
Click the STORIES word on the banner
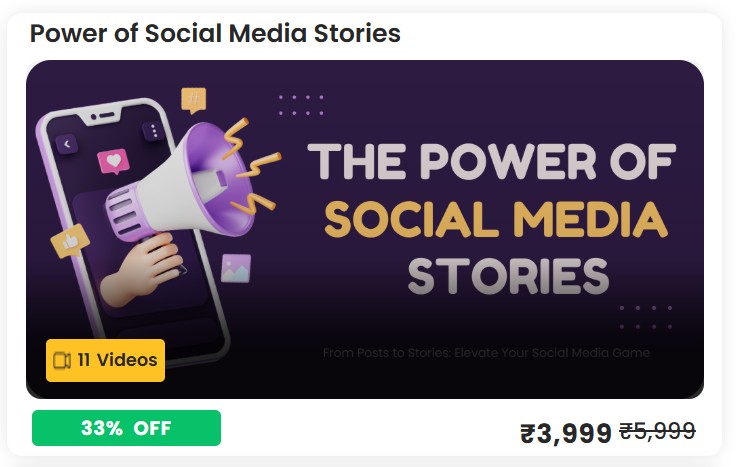point(508,276)
